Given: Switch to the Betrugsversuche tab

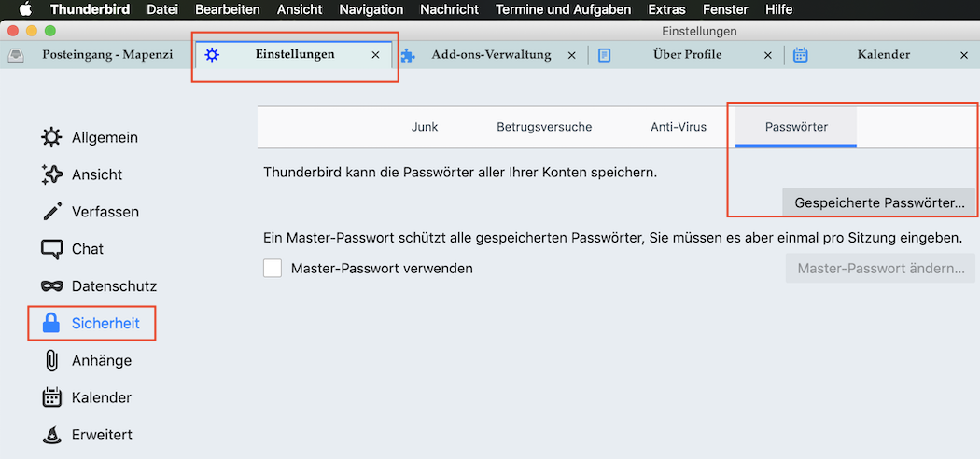Looking at the screenshot, I should 544,127.
